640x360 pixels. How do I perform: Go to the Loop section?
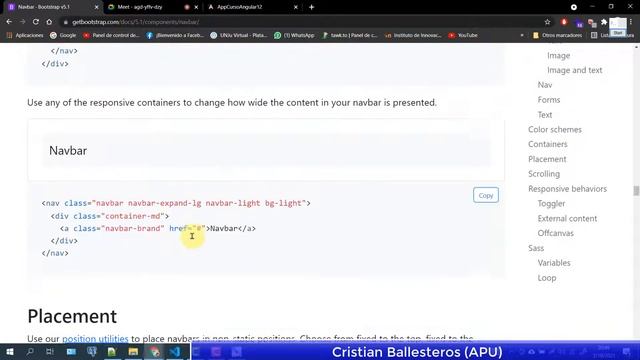click(547, 278)
